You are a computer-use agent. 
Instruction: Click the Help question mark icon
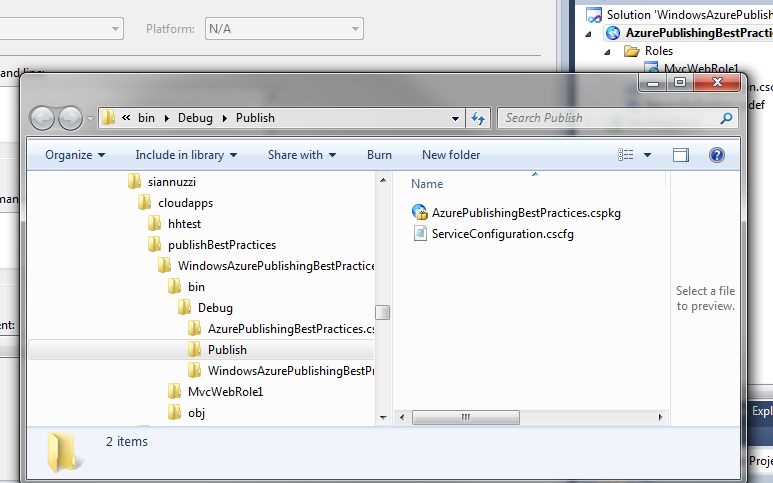[x=716, y=155]
